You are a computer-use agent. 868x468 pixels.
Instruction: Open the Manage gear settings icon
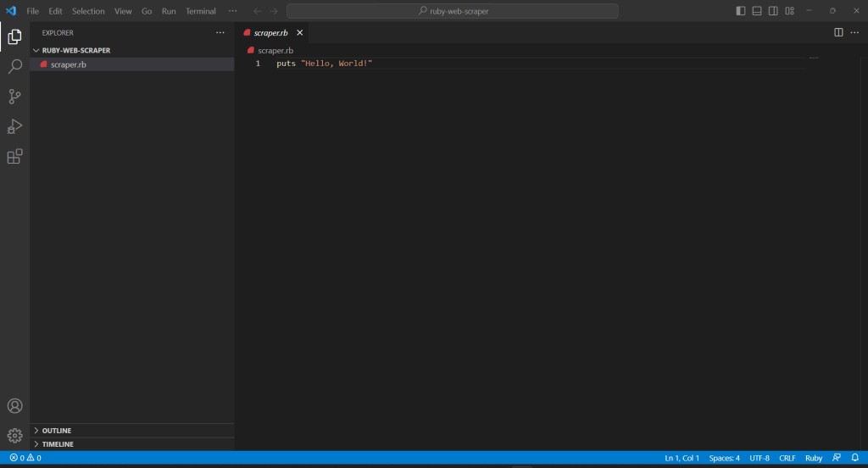click(14, 436)
